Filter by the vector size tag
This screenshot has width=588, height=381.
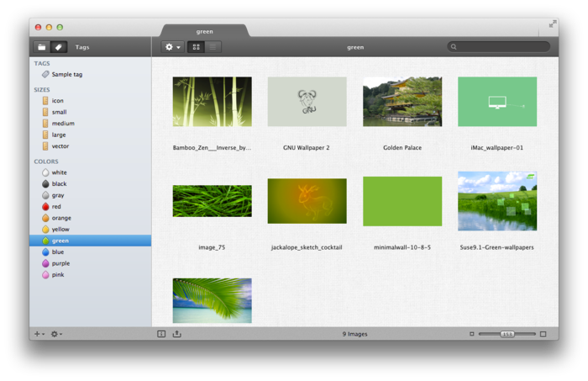pos(60,146)
